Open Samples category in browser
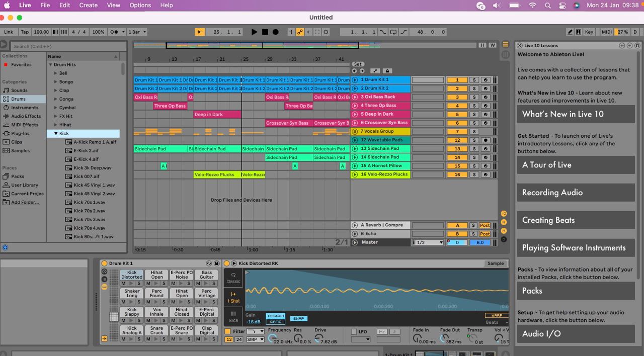 [20, 150]
